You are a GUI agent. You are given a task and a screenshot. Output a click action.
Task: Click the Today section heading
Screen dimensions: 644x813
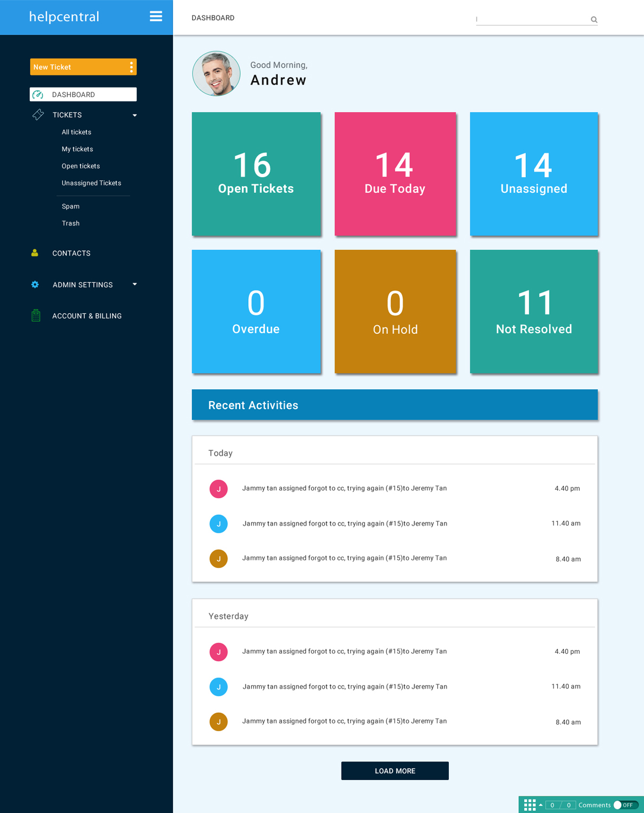[220, 453]
